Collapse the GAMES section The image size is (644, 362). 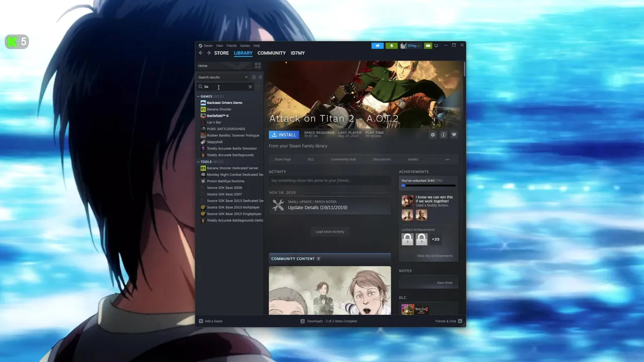(198, 97)
